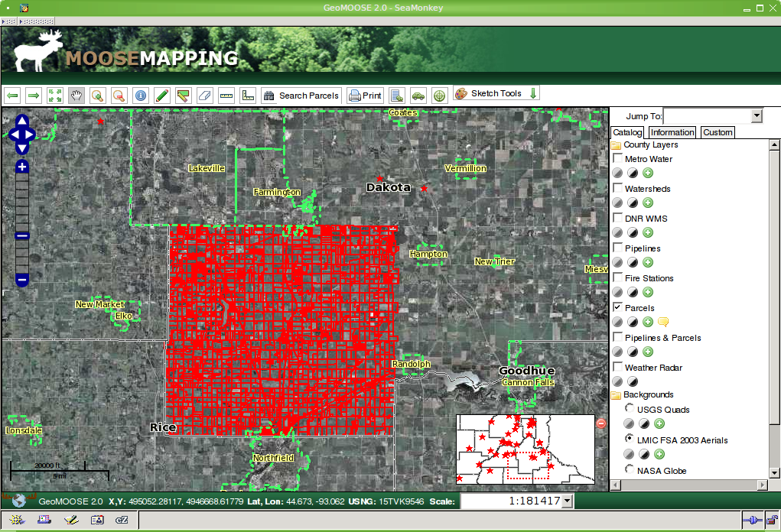781x532 pixels.
Task: Open the map scale dropdown
Action: pyautogui.click(x=567, y=501)
